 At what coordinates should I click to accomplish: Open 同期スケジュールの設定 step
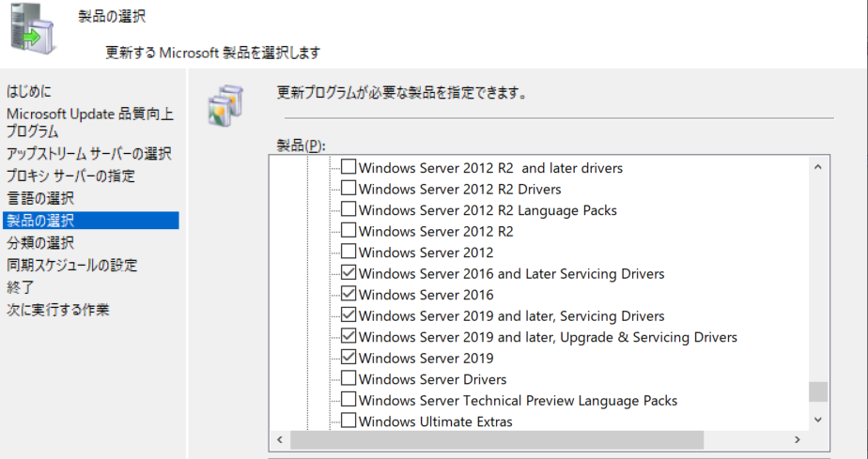coord(71,266)
